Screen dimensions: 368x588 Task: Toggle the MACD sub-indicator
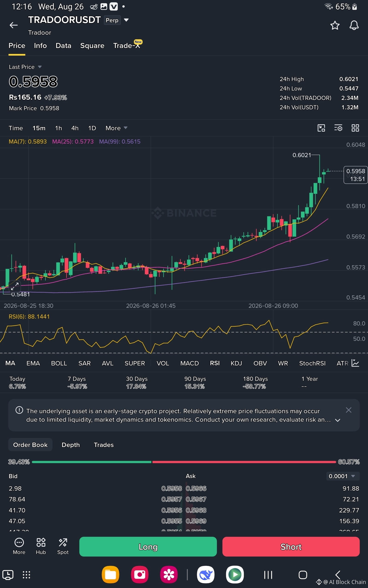(x=190, y=363)
